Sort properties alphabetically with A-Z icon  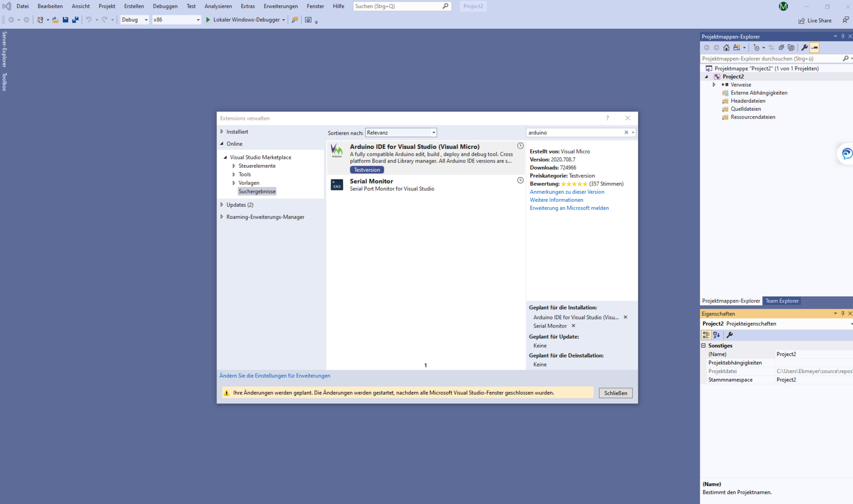pyautogui.click(x=717, y=335)
